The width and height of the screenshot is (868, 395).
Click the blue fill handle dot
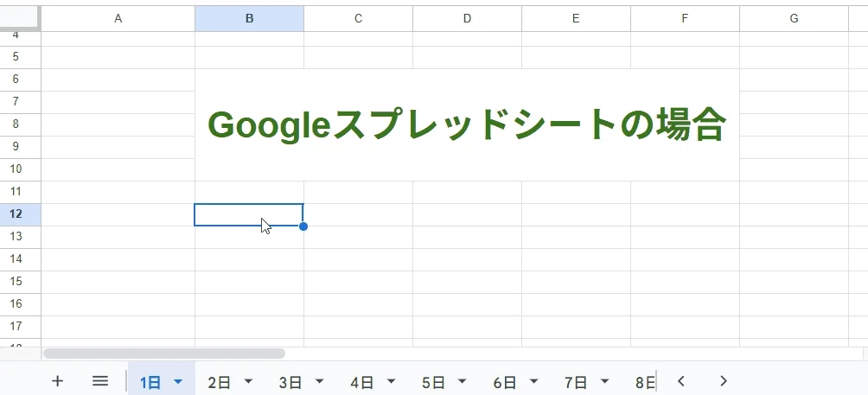pyautogui.click(x=303, y=226)
